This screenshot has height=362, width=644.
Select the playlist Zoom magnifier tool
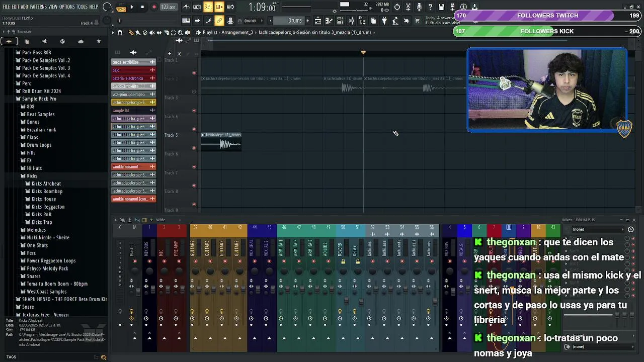coord(180,33)
